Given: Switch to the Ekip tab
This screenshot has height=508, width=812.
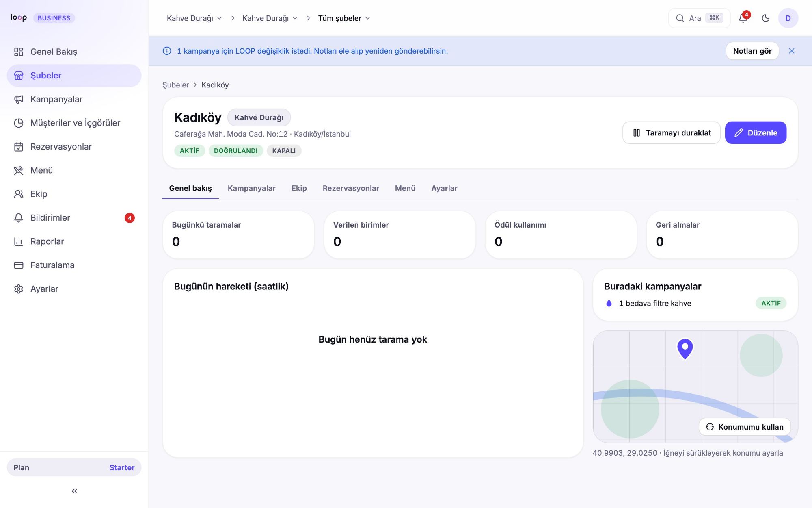Looking at the screenshot, I should coord(299,188).
